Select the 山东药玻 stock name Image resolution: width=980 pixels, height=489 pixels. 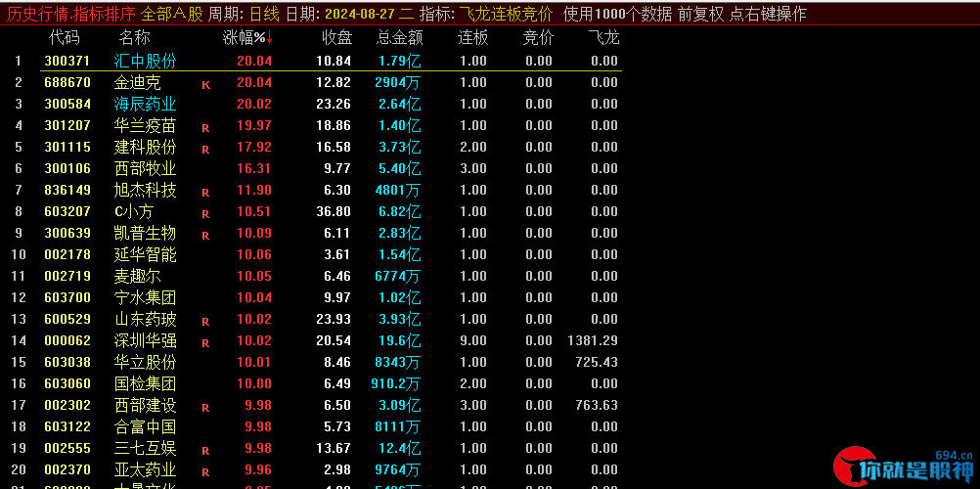coord(145,320)
